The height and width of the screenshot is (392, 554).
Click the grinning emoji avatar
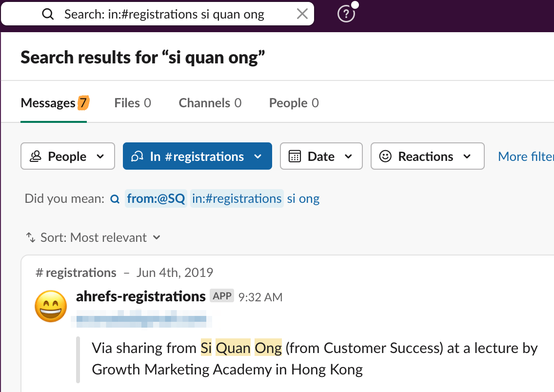point(51,306)
